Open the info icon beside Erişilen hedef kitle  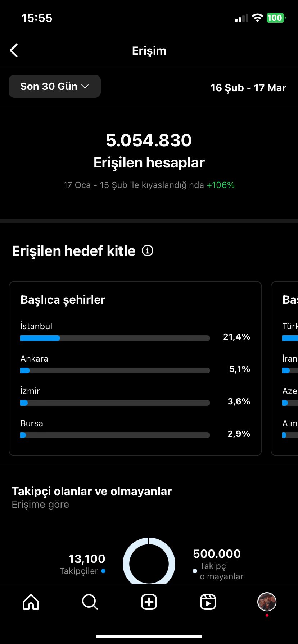[148, 250]
